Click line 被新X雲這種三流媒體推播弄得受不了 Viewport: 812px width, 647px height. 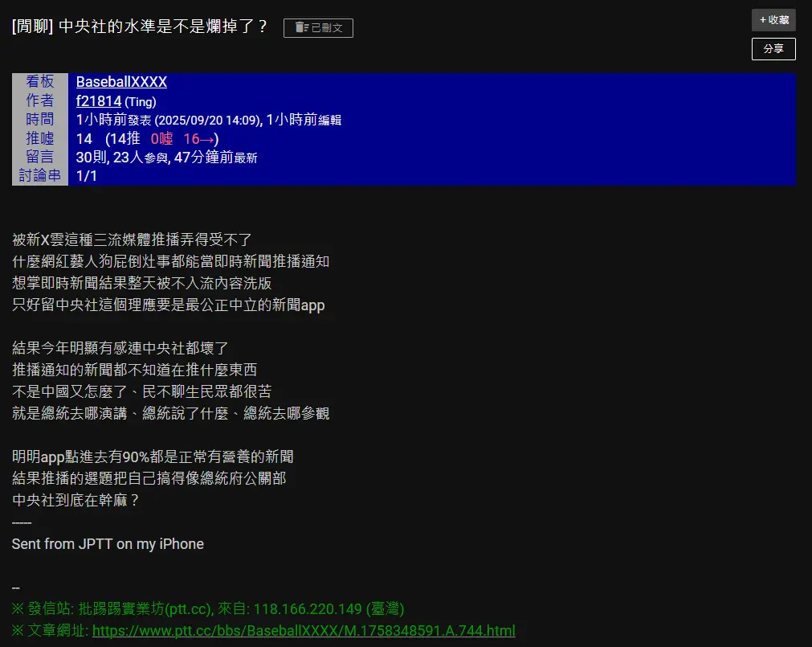(x=132, y=240)
